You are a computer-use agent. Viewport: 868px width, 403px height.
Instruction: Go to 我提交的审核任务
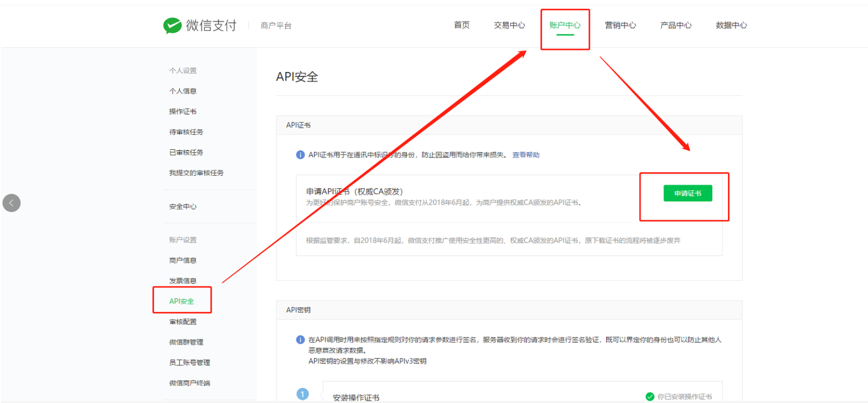(196, 173)
